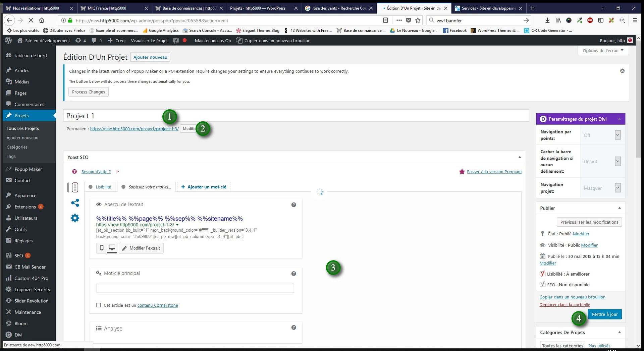Stop page loading in Firefox toolbar
The height and width of the screenshot is (351, 644).
tap(31, 20)
